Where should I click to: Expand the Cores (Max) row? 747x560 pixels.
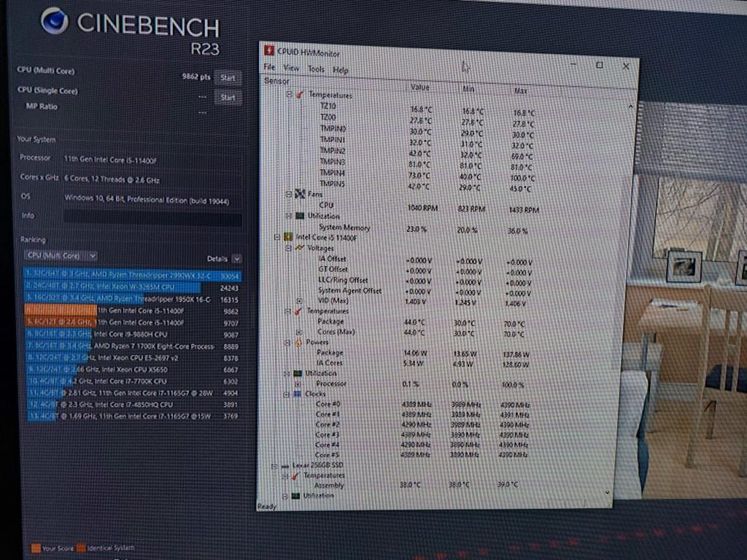298,332
